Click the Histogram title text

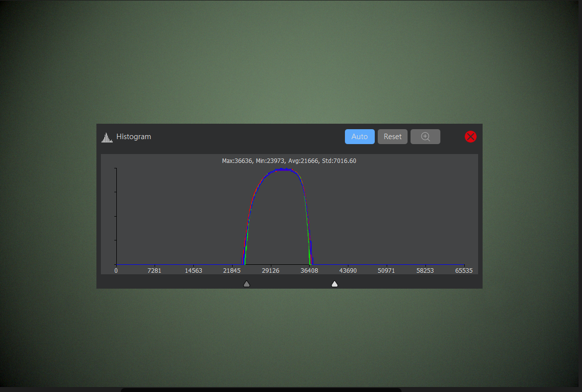(134, 137)
